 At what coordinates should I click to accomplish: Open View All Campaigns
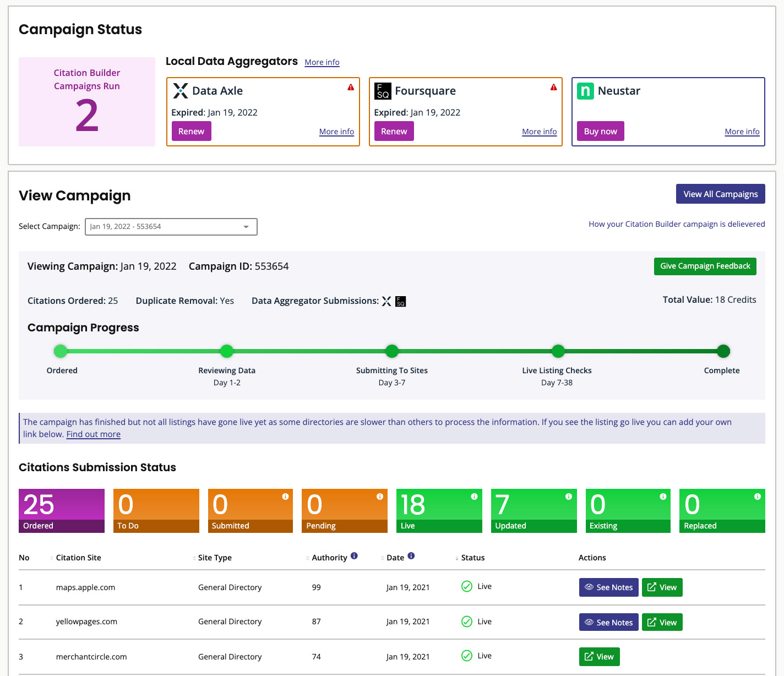(x=720, y=194)
